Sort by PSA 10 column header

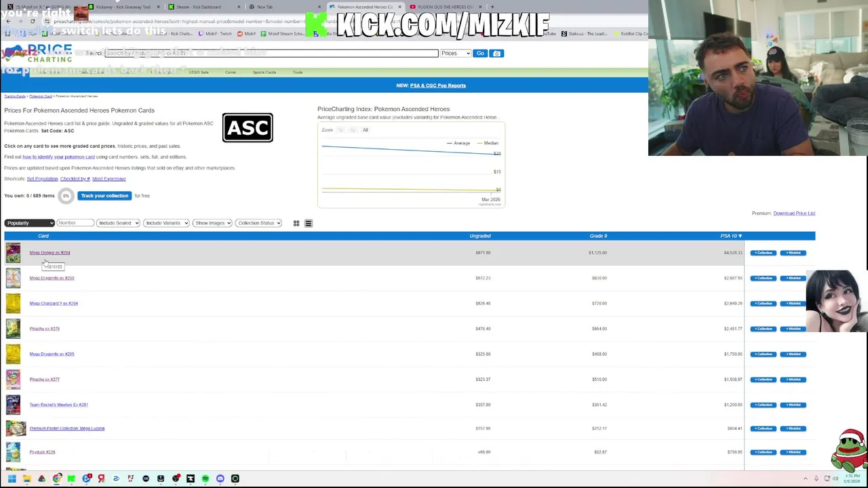730,236
